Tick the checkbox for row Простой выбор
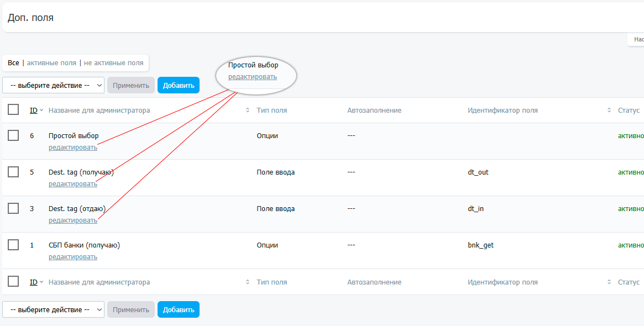This screenshot has height=326, width=644. [13, 136]
